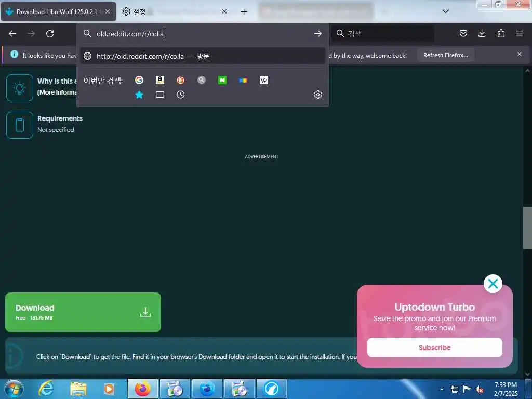Screen dimensions: 532x399
Task: Search bookmarks using the star icon
Action: click(x=139, y=95)
